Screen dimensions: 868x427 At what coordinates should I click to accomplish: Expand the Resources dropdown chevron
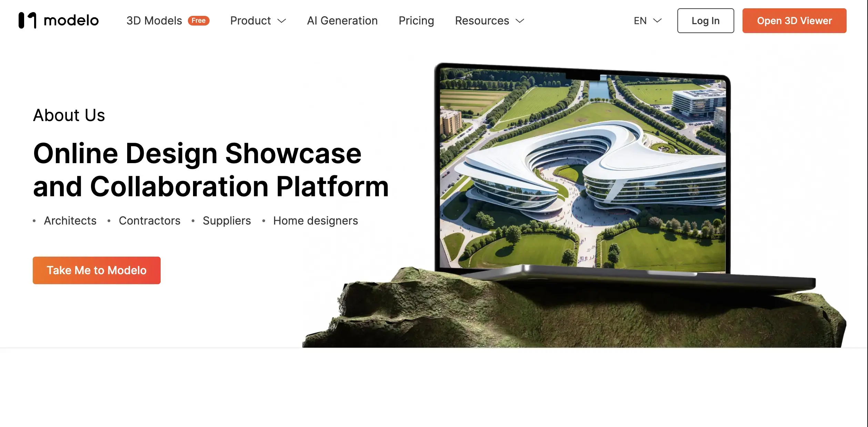tap(520, 21)
